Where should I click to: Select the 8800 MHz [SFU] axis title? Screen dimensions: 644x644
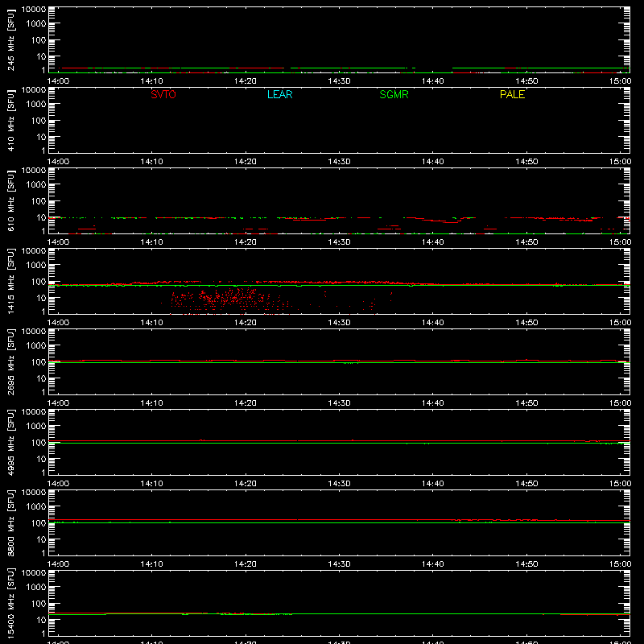[x=10, y=523]
